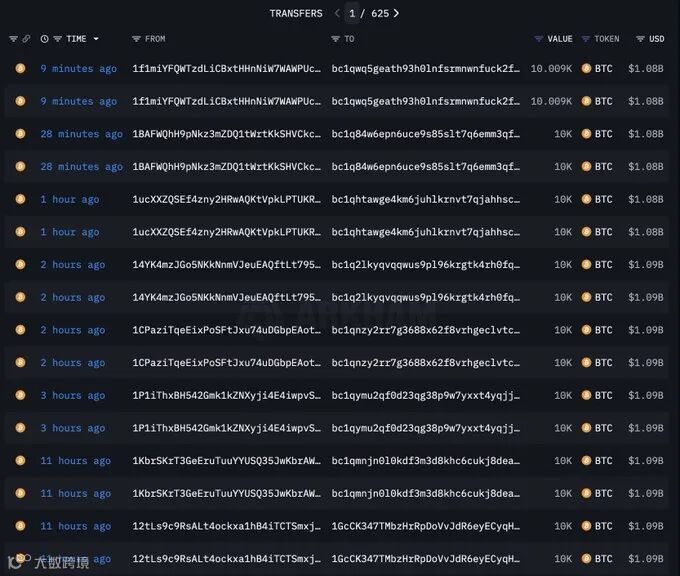Open first sender address 1f1miYFQWTzdLiCBxtHHnNiW7WAWPUc
The width and height of the screenshot is (680, 576).
coord(227,69)
